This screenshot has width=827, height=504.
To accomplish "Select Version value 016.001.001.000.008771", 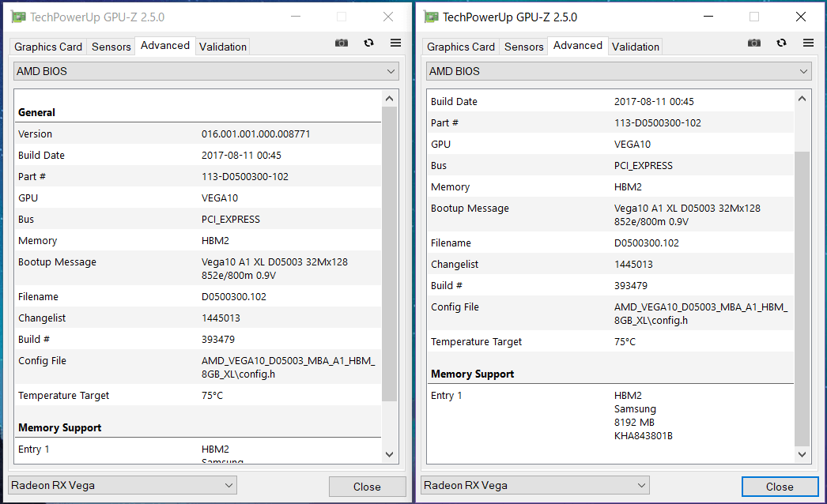I will pos(256,134).
